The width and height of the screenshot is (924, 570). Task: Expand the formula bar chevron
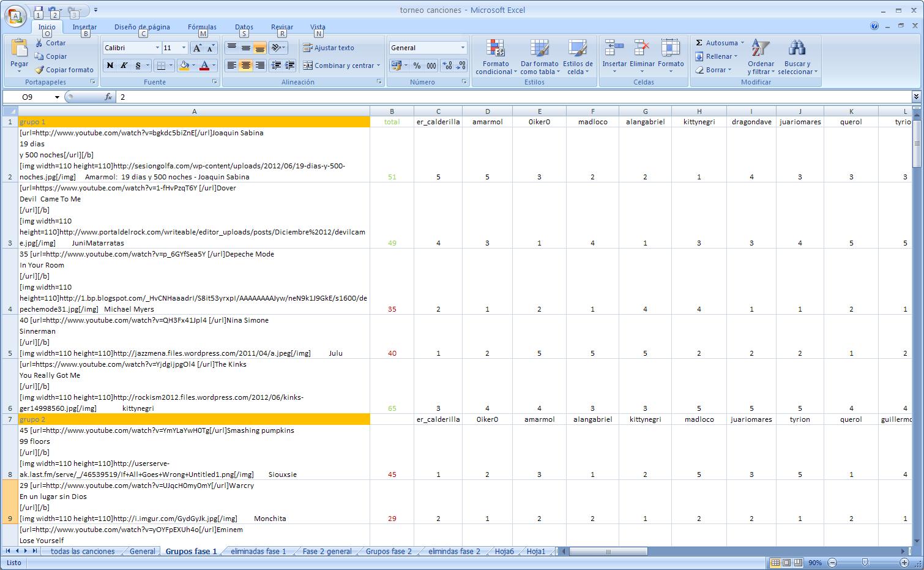(x=916, y=97)
